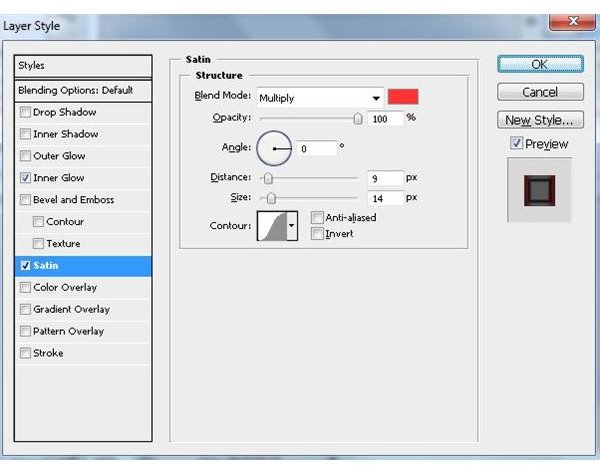The height and width of the screenshot is (466, 600).
Task: Click the New Style... button
Action: pyautogui.click(x=540, y=120)
